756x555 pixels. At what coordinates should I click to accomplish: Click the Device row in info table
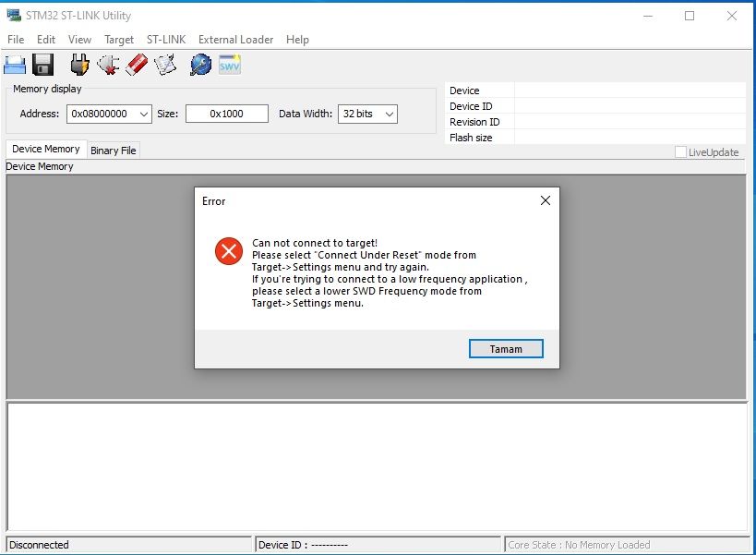[x=595, y=90]
